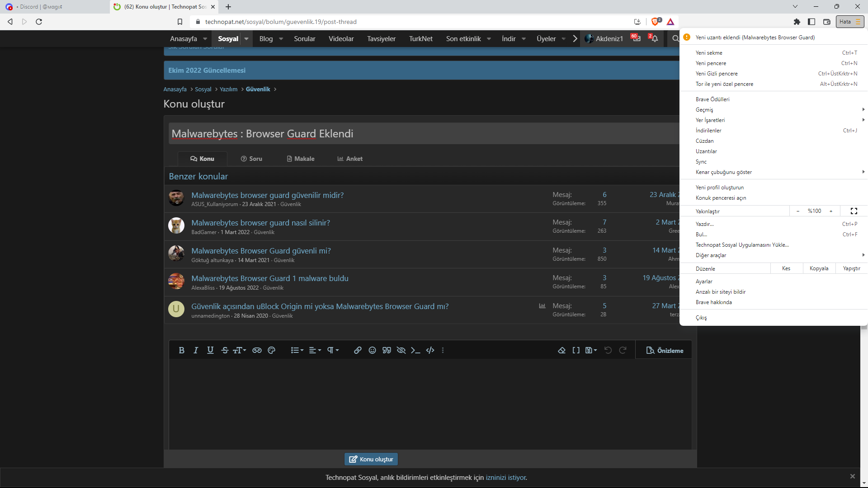The height and width of the screenshot is (488, 868).
Task: Toggle bold formatting in editor
Action: click(181, 350)
